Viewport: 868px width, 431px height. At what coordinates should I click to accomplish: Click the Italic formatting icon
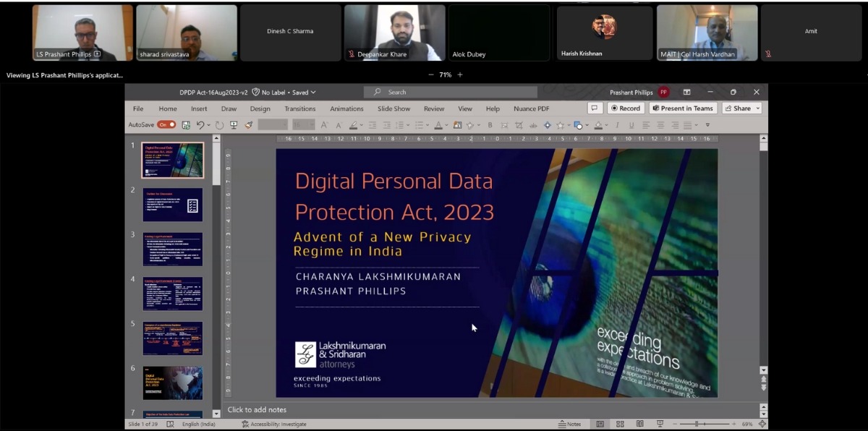(x=617, y=125)
